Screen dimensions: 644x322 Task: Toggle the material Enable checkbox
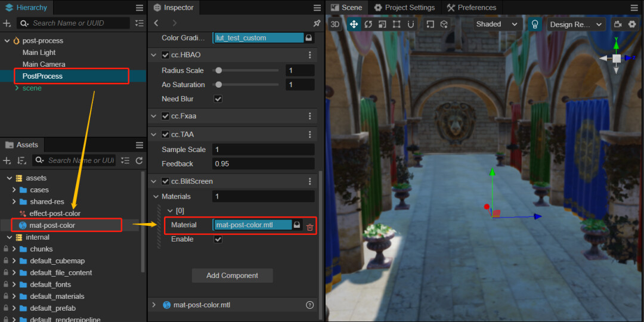pyautogui.click(x=218, y=239)
